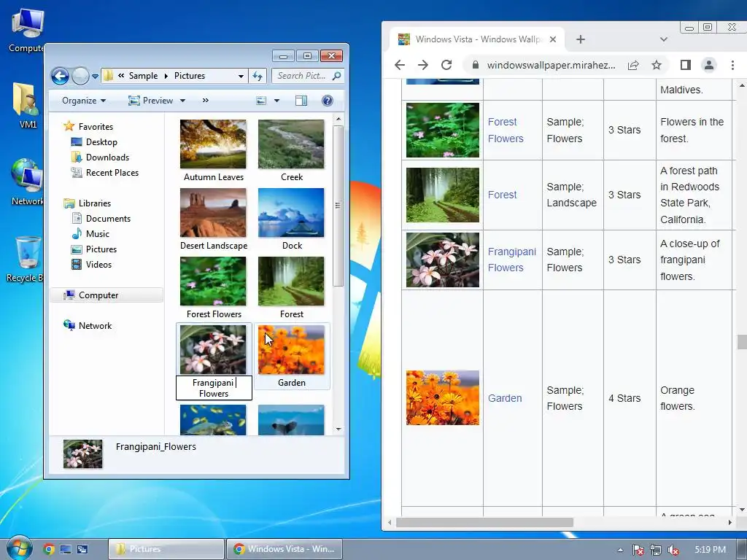Image resolution: width=747 pixels, height=560 pixels.
Task: Click the Sample breadcrumb in address bar
Action: [143, 76]
